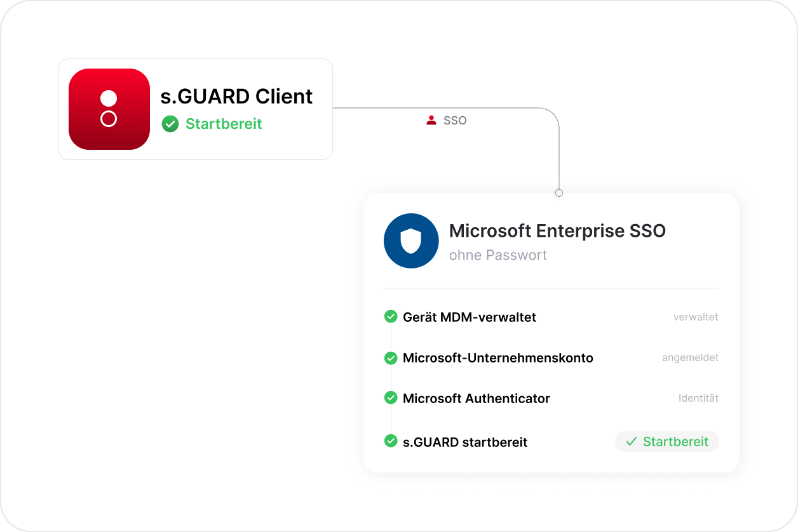Viewport: 798px width, 532px height.
Task: Click the verwaltet status value
Action: (696, 317)
